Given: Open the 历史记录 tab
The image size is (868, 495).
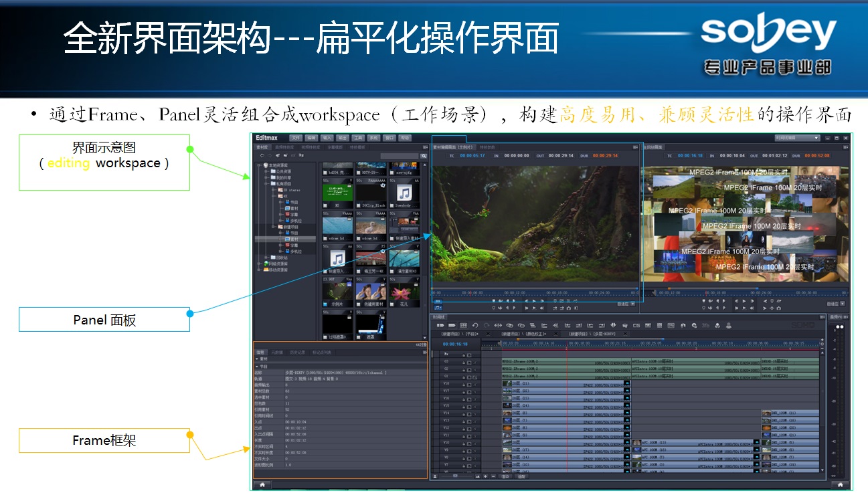Looking at the screenshot, I should pyautogui.click(x=297, y=353).
